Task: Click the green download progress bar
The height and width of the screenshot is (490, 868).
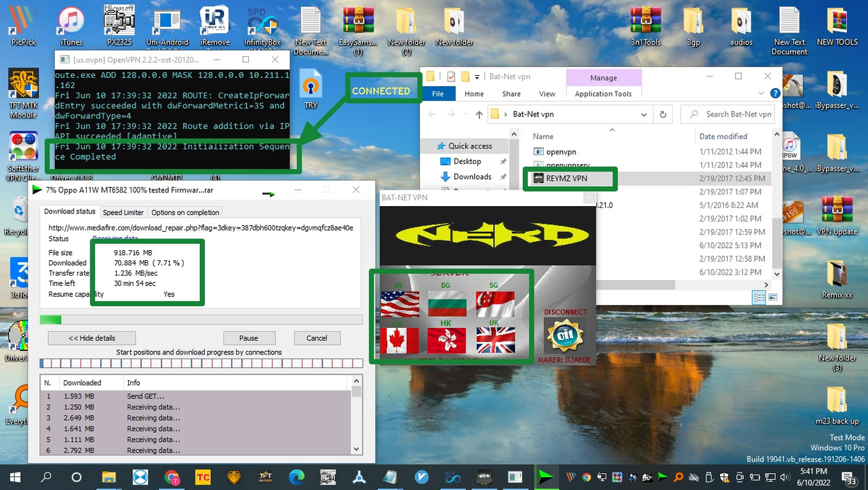Action: (201, 320)
